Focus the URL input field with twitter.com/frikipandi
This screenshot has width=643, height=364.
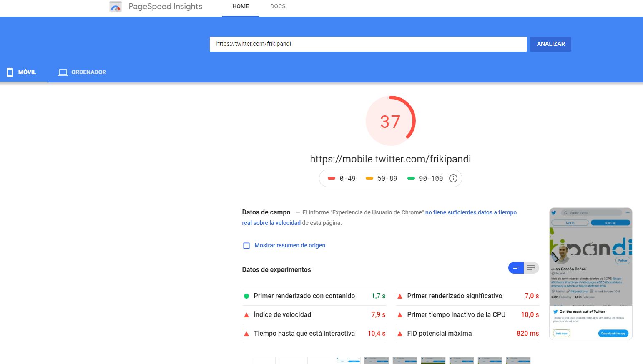[368, 44]
